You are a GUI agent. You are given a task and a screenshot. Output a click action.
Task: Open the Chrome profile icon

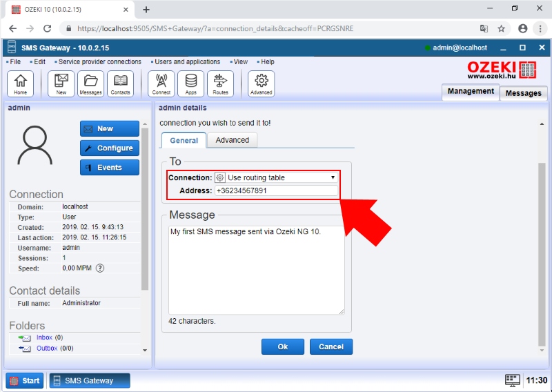523,28
